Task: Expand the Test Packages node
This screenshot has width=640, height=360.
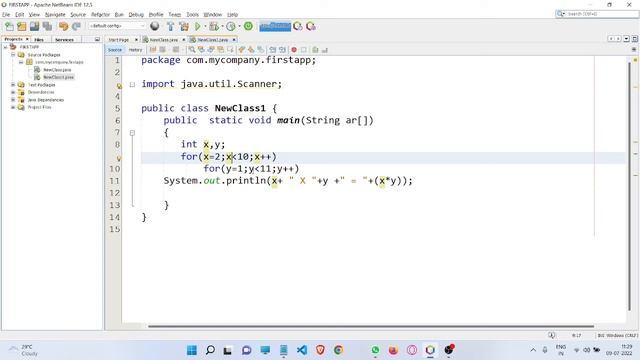Action: pyautogui.click(x=13, y=84)
